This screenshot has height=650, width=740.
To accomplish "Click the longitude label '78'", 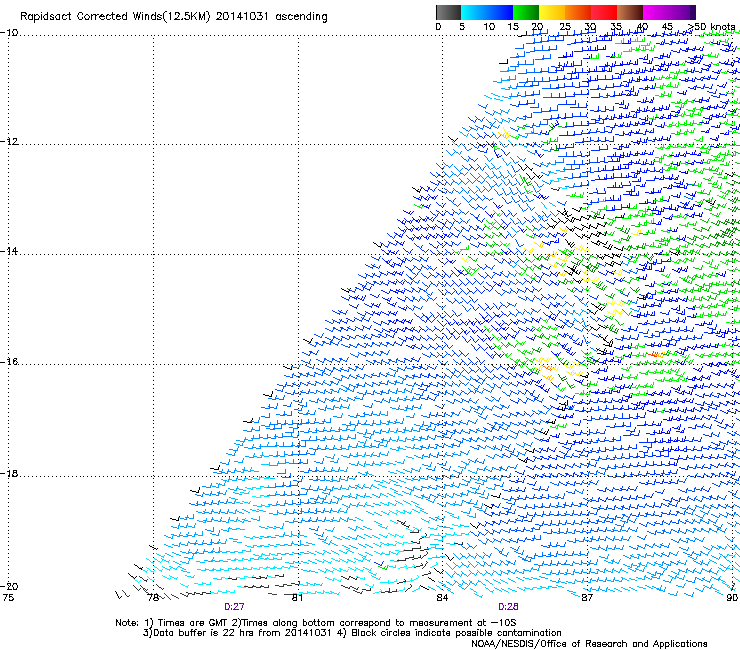I will pyautogui.click(x=153, y=598).
